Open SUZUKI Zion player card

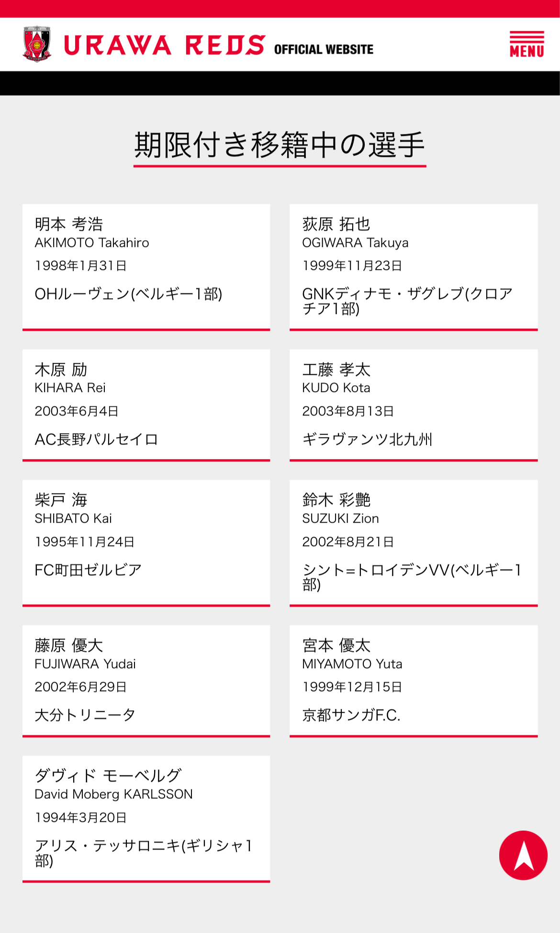coord(414,542)
